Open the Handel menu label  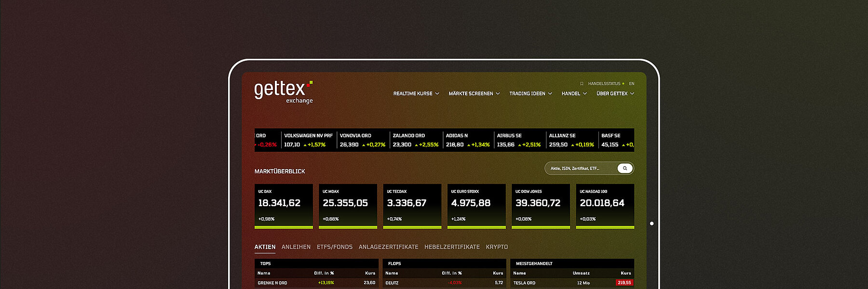click(x=571, y=93)
